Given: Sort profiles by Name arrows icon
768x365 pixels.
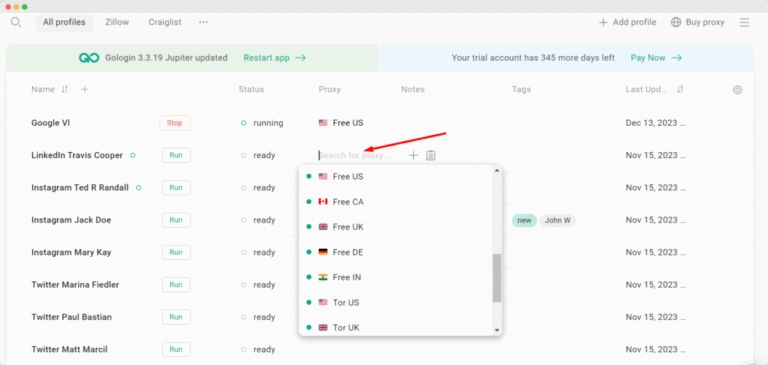Looking at the screenshot, I should [65, 89].
